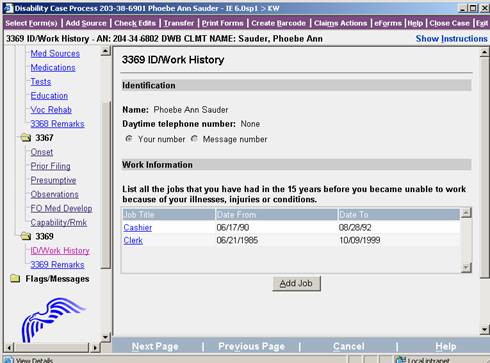Click the main page scroll down arrow
The image size is (490, 363).
point(484,330)
